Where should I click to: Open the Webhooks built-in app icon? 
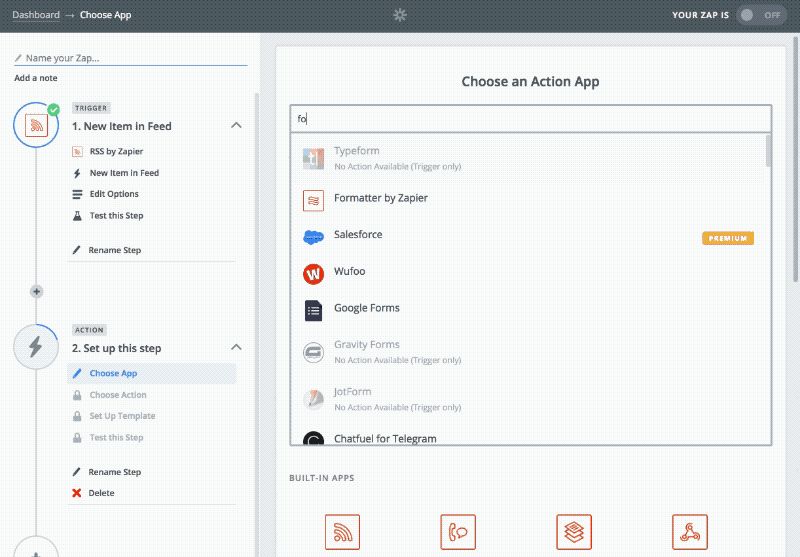pos(689,532)
